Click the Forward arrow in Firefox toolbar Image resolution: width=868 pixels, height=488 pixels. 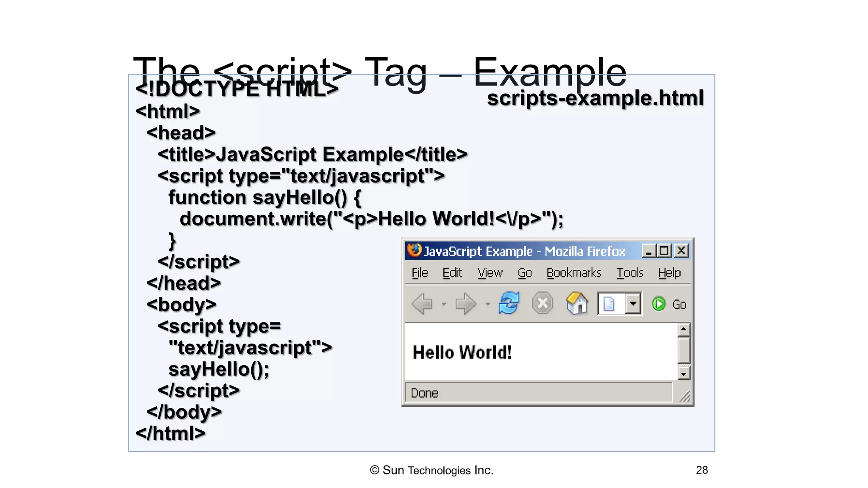[x=466, y=304]
